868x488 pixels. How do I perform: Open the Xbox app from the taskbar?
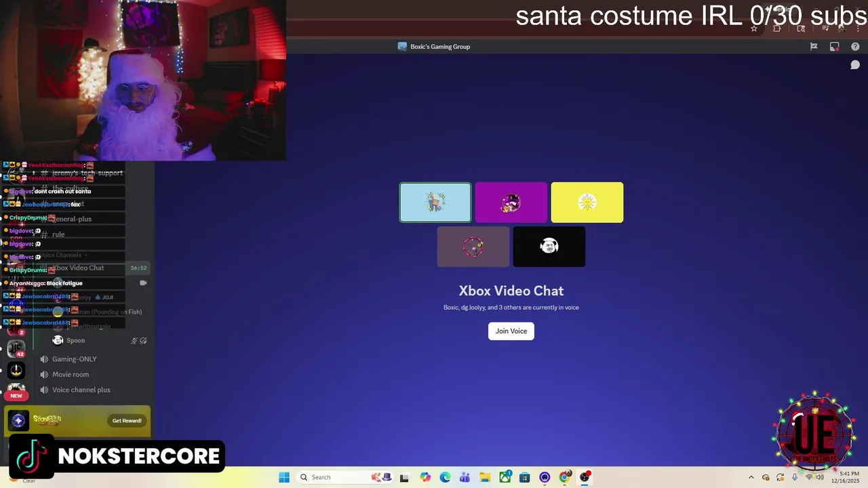point(505,477)
